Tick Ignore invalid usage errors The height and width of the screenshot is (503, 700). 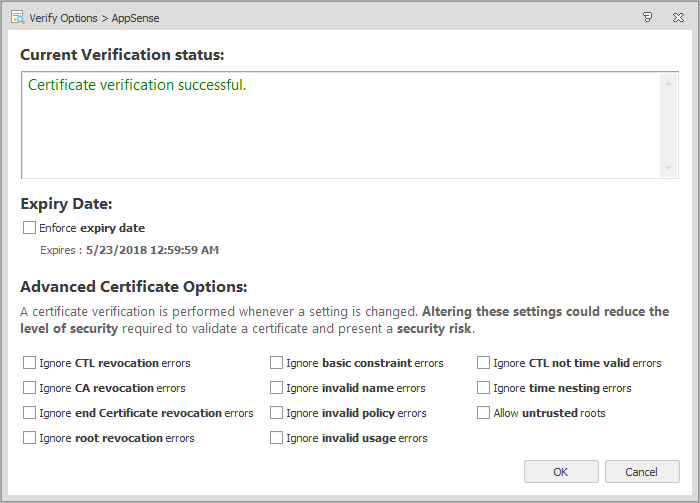[277, 438]
